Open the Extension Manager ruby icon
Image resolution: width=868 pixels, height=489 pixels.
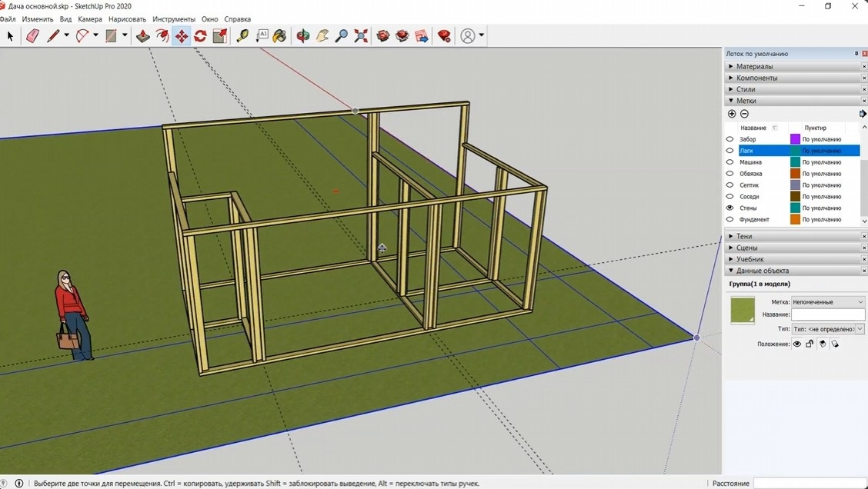444,36
